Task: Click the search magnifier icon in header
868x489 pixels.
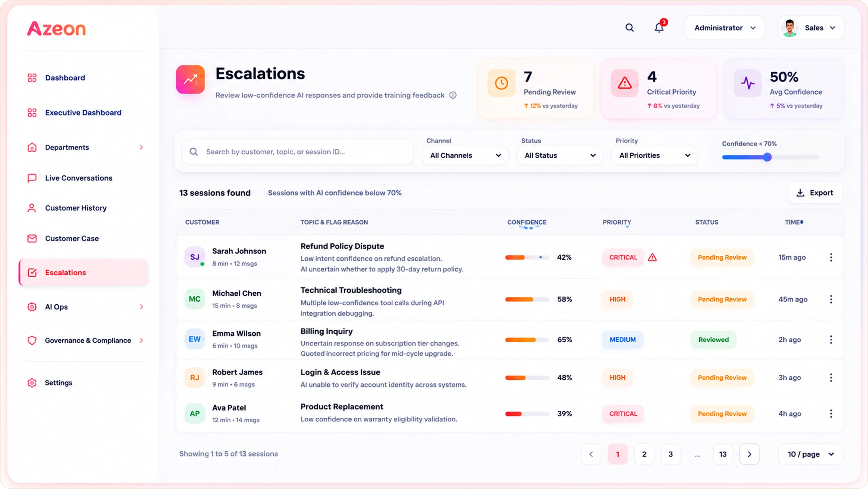Action: (x=629, y=27)
